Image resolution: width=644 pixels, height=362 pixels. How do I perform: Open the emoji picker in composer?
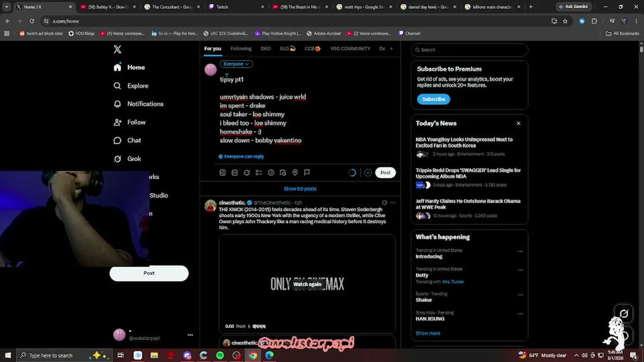point(271,172)
